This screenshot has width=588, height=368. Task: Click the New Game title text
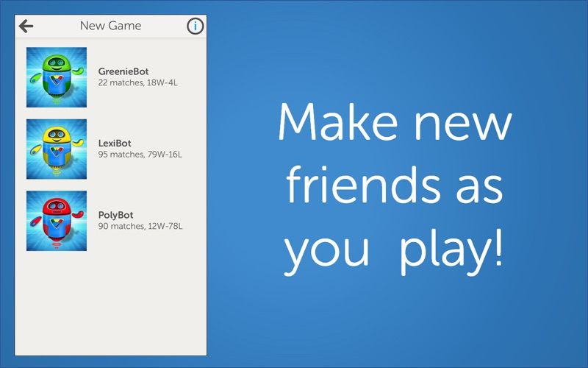pos(111,26)
